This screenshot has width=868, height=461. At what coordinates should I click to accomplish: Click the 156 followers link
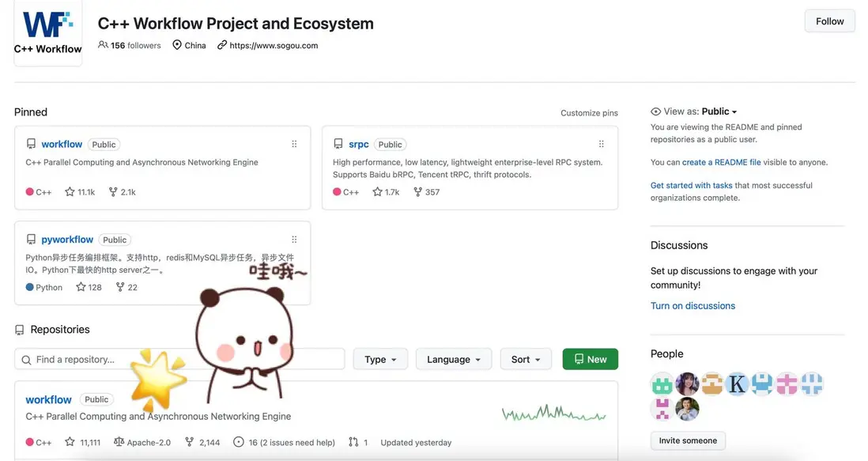[x=136, y=45]
